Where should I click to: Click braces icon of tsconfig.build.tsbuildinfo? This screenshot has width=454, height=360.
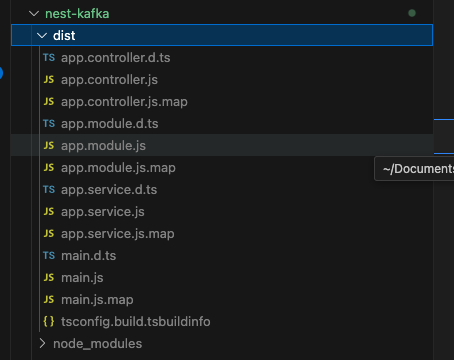tap(49, 322)
